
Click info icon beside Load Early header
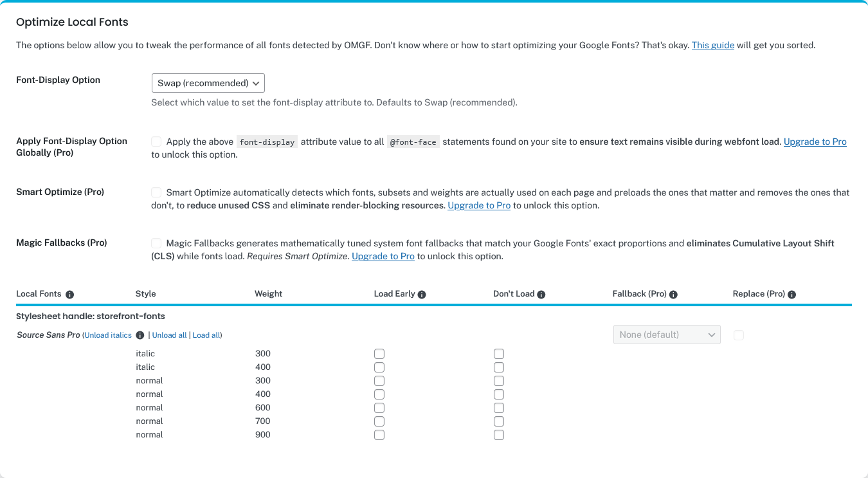coord(422,295)
